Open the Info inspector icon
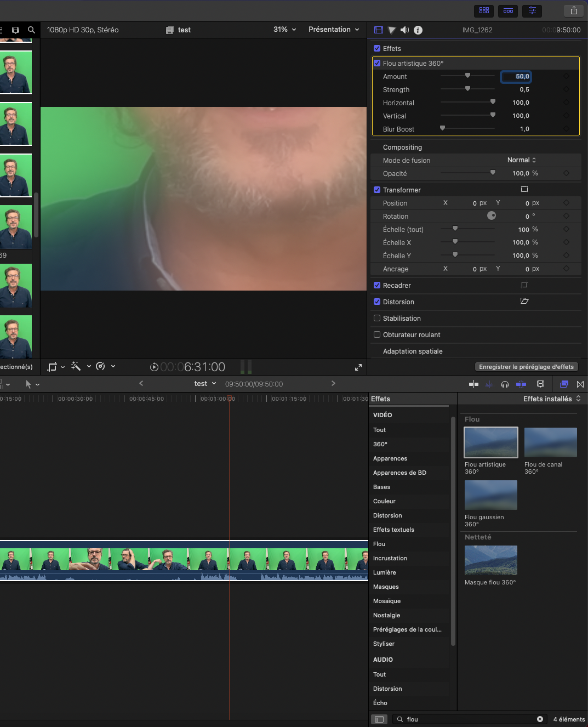This screenshot has width=588, height=727. point(418,30)
